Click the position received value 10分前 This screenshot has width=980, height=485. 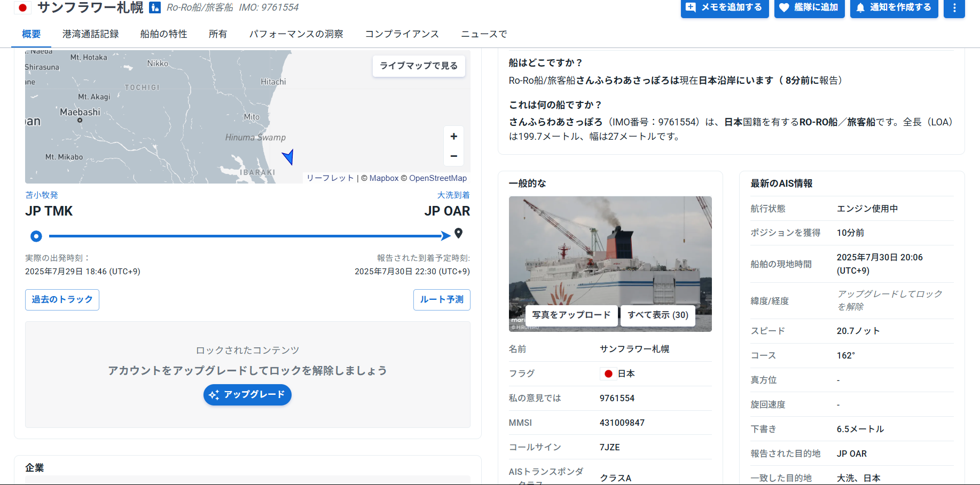pyautogui.click(x=851, y=233)
